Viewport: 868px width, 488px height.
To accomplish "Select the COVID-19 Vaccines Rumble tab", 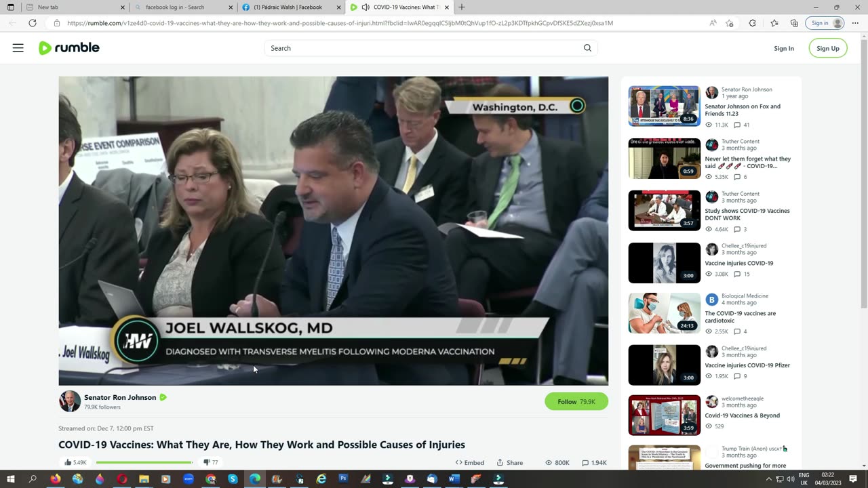I will pyautogui.click(x=400, y=7).
